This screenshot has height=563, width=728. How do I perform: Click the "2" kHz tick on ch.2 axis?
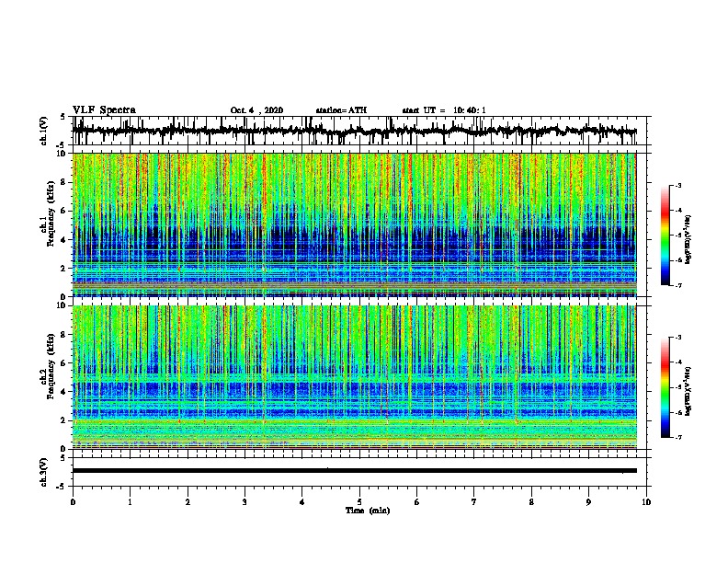click(x=64, y=420)
